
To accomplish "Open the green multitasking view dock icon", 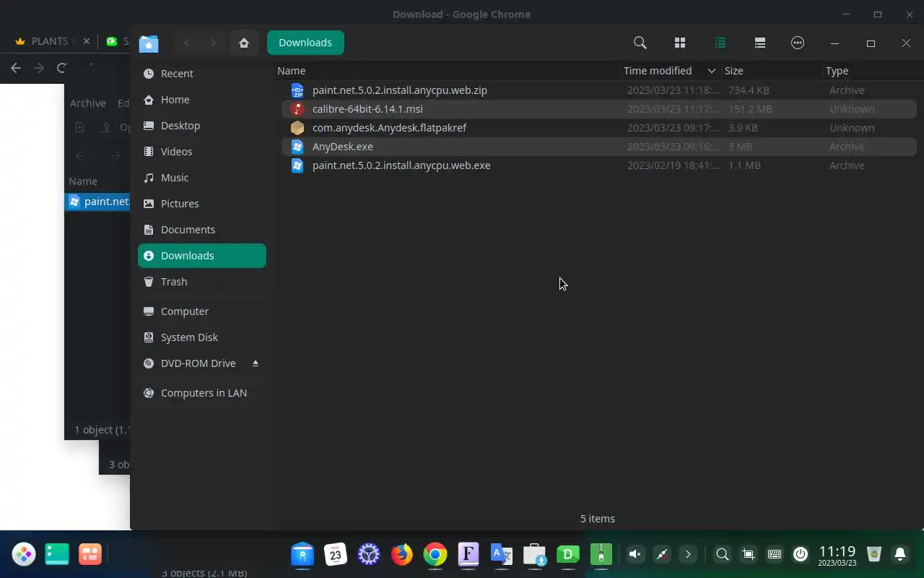I will 57,554.
